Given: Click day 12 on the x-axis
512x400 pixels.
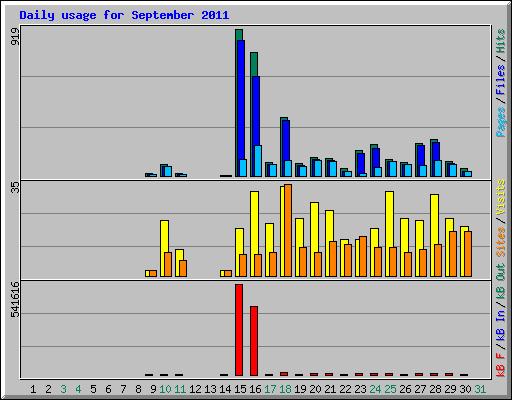Looking at the screenshot, I should (195, 389).
